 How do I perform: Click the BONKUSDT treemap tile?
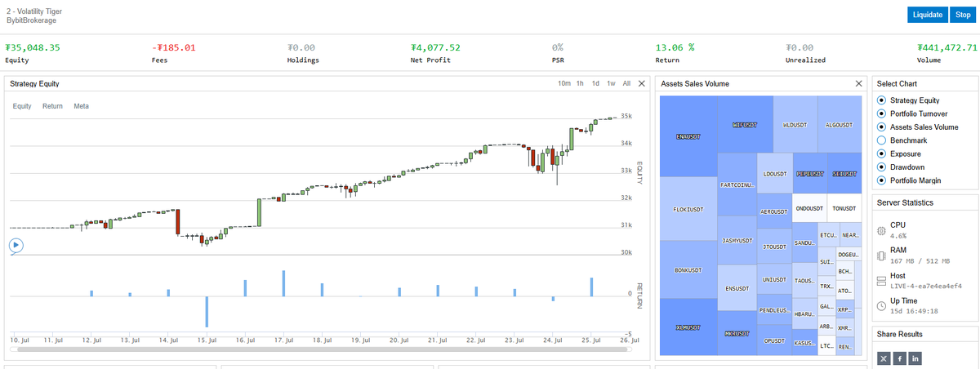tap(688, 269)
